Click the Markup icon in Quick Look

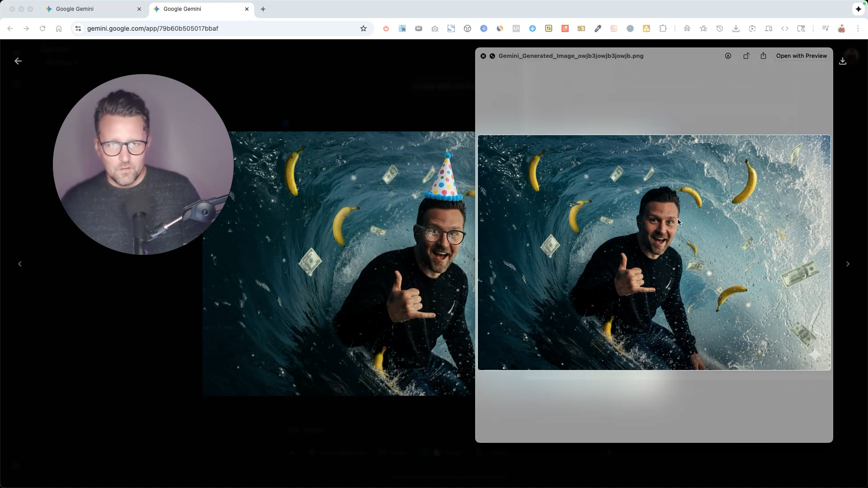(x=728, y=56)
